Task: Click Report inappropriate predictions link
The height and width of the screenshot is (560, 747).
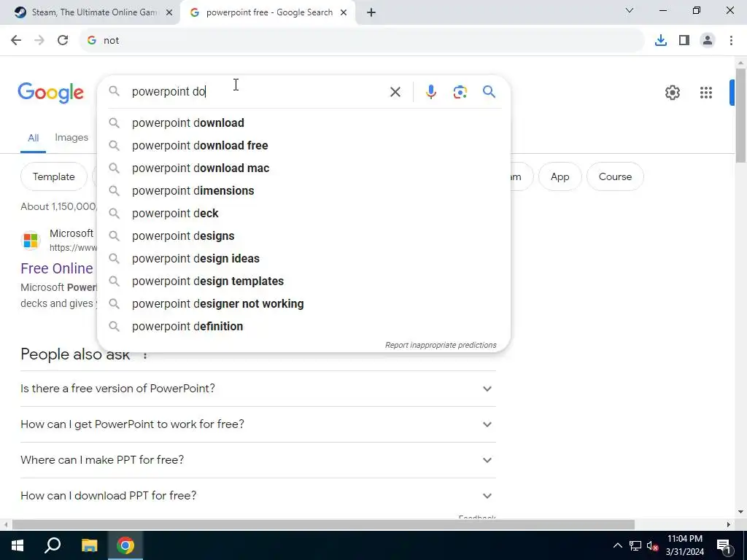Action: click(x=441, y=345)
